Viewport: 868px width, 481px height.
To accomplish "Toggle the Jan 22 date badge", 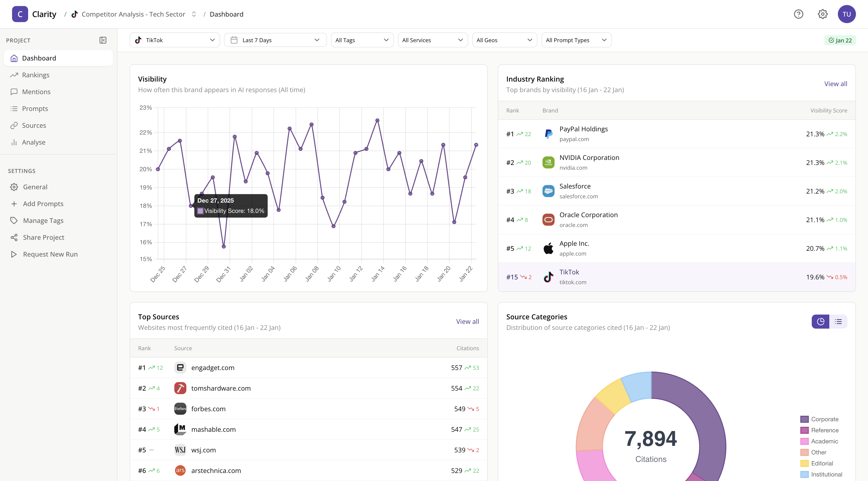I will [x=840, y=40].
